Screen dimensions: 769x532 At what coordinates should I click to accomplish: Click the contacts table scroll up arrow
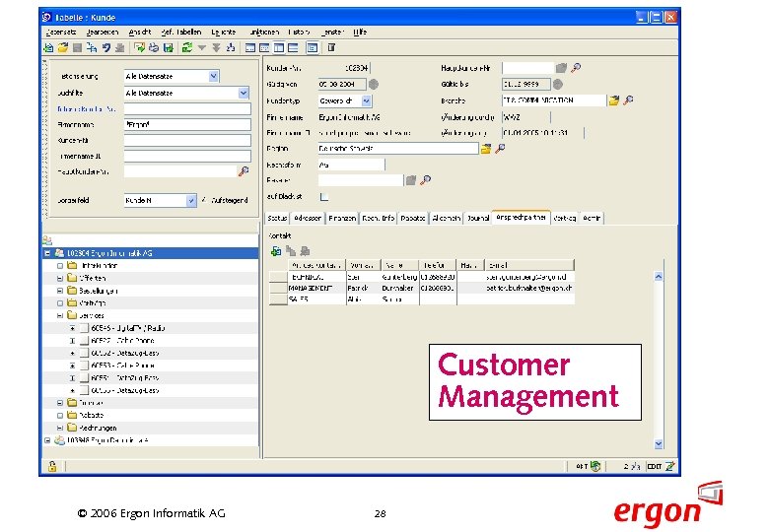(659, 277)
